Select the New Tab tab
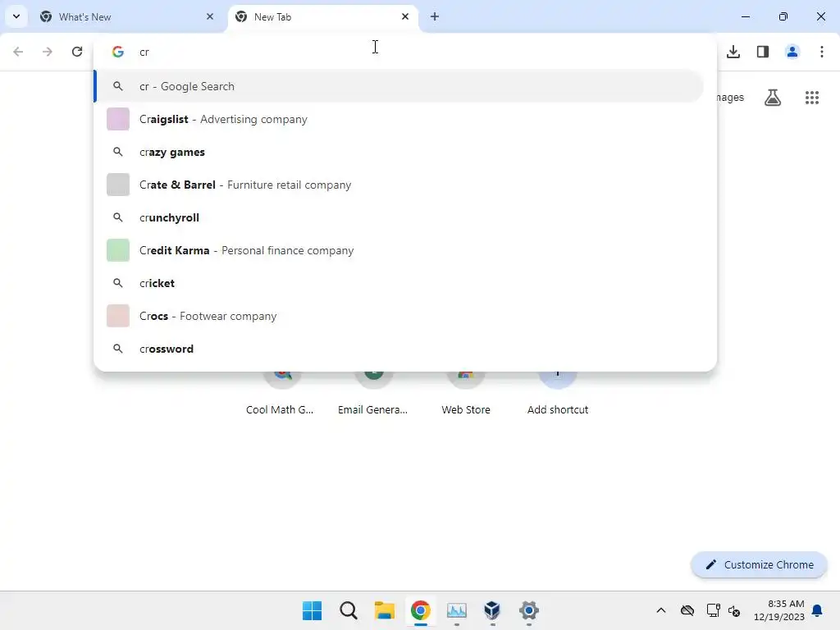 click(323, 17)
